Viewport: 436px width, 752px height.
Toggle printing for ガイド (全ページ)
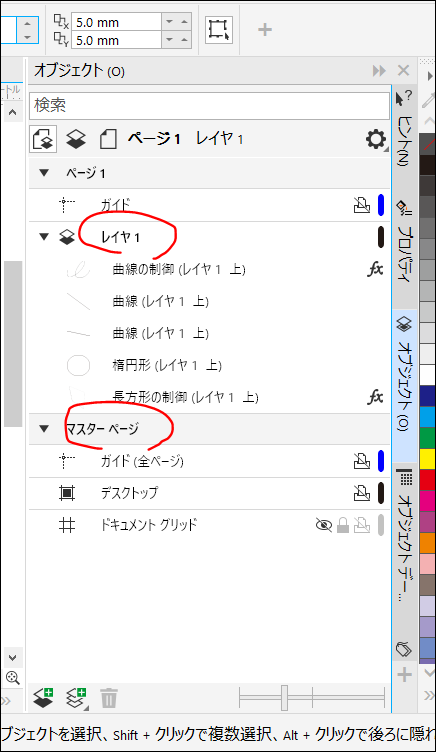(x=362, y=461)
